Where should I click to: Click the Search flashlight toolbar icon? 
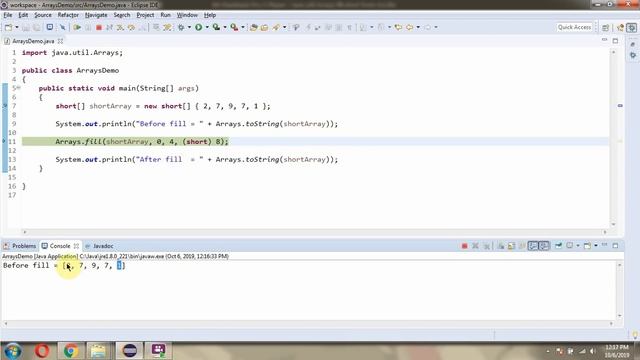(276, 27)
